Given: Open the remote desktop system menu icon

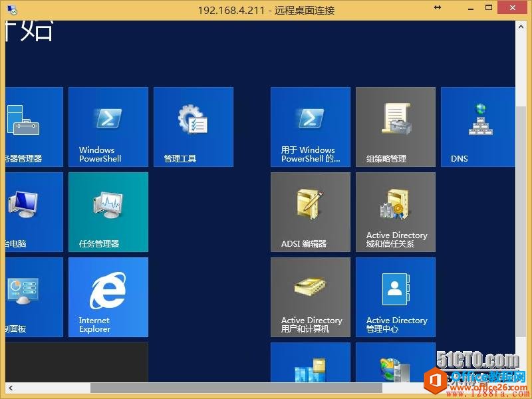Looking at the screenshot, I should [x=11, y=9].
